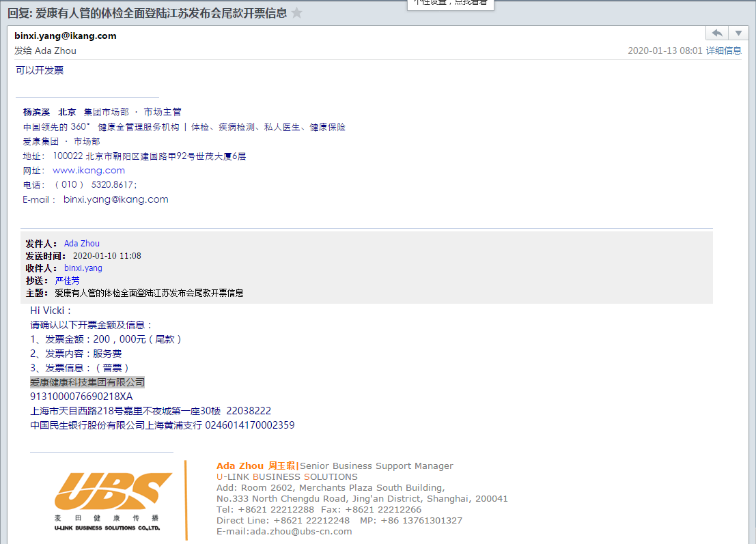Click the tax ID 9131000076690218XA
The image size is (756, 544).
pyautogui.click(x=81, y=397)
